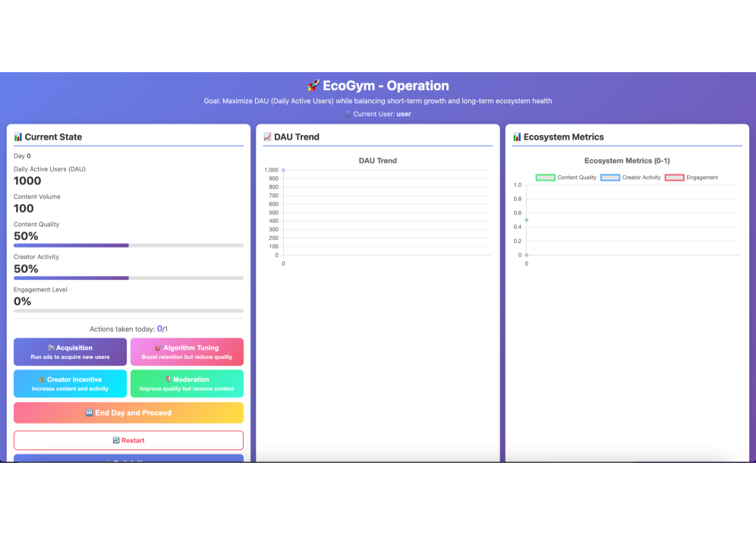Click the Goal description line in header

[x=377, y=101]
